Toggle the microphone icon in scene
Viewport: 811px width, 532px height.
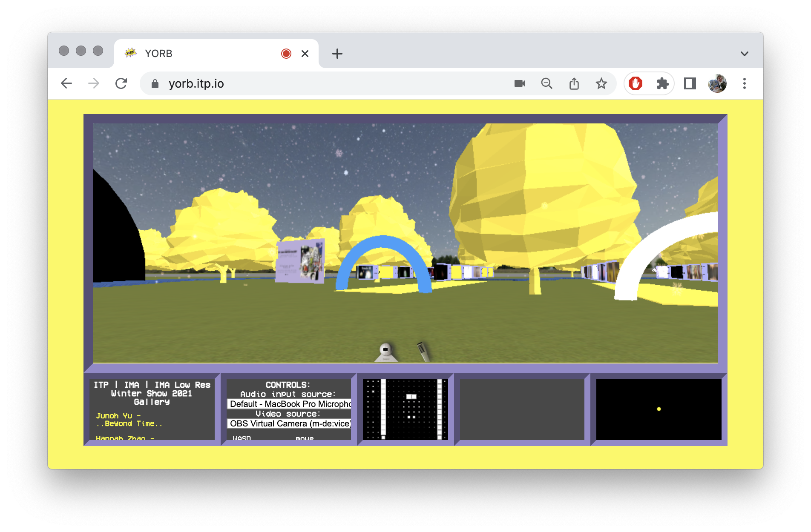423,352
